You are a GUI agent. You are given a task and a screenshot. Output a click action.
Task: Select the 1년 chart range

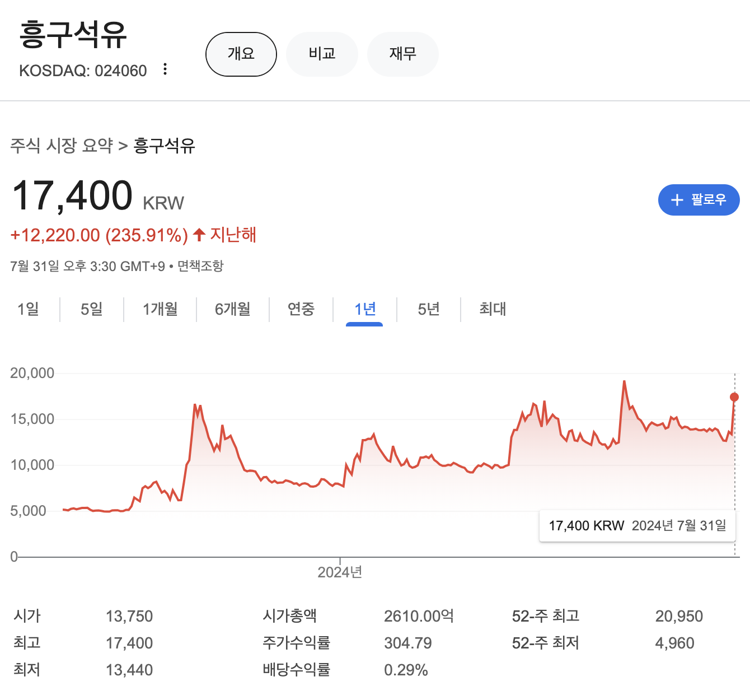coord(365,309)
